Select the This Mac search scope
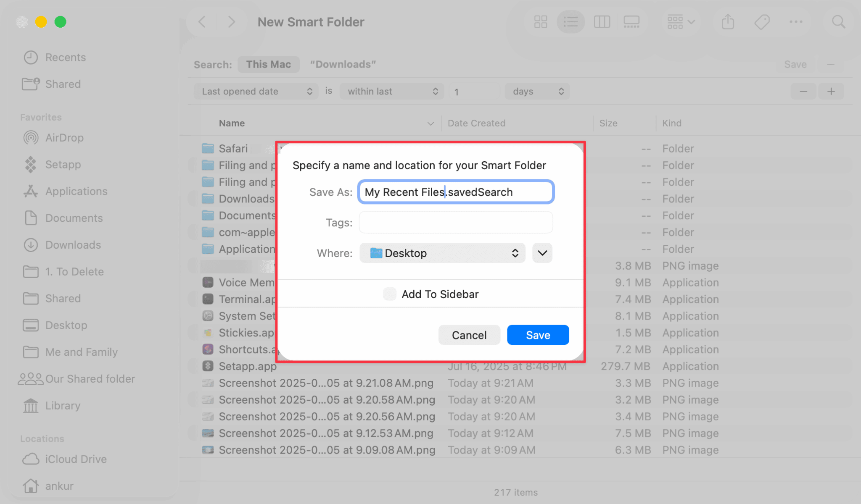 (x=269, y=64)
